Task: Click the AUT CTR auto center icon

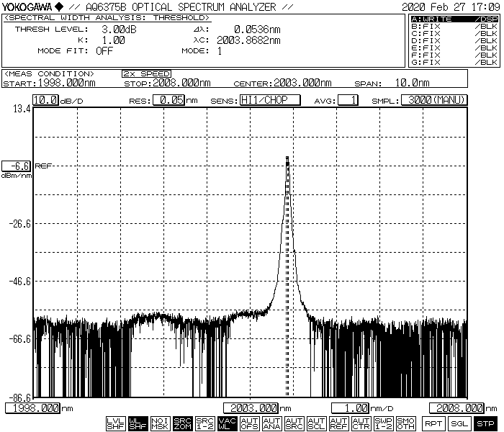Action: 361,423
